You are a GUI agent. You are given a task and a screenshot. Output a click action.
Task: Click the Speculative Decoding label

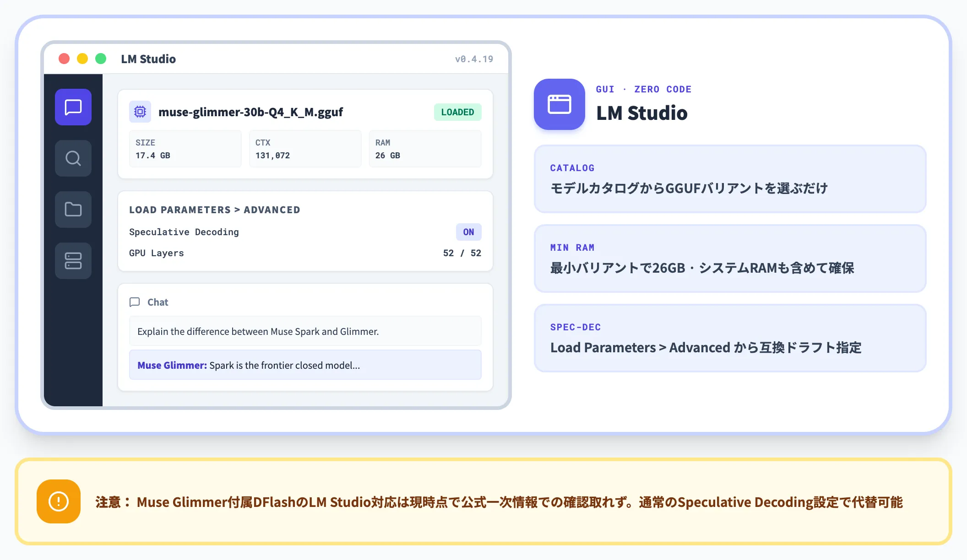point(184,232)
